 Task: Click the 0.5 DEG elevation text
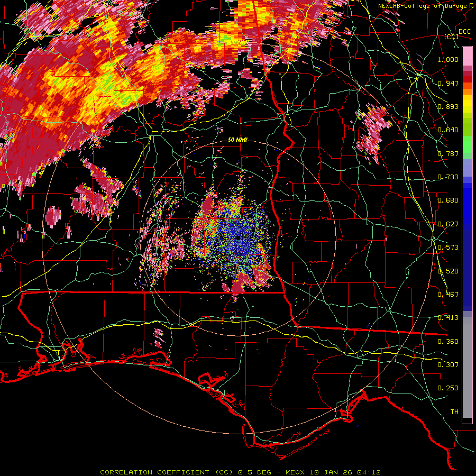click(254, 472)
